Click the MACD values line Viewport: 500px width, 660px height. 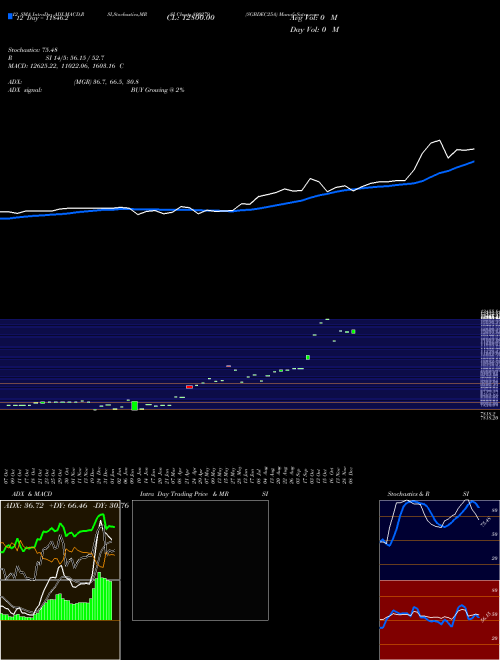pyautogui.click(x=66, y=66)
